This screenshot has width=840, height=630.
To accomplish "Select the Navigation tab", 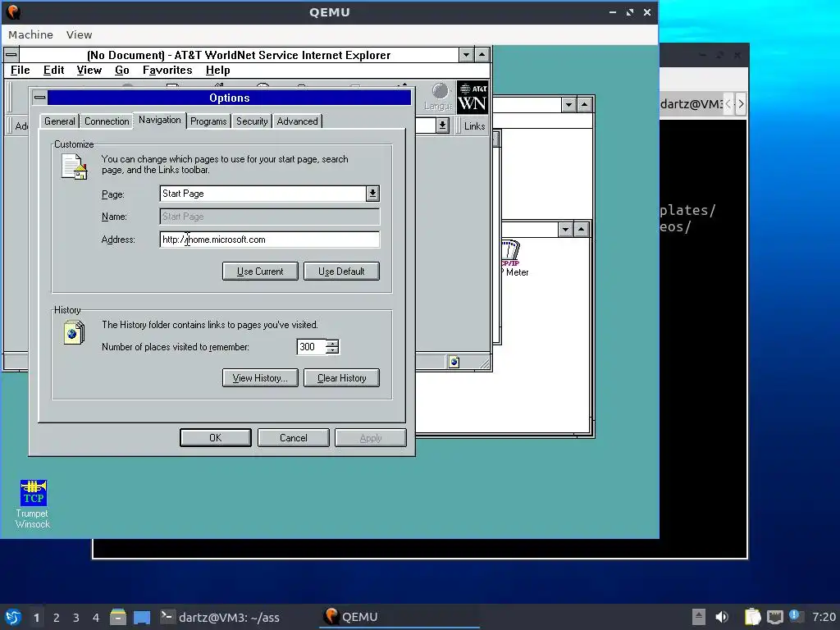I will [x=160, y=120].
